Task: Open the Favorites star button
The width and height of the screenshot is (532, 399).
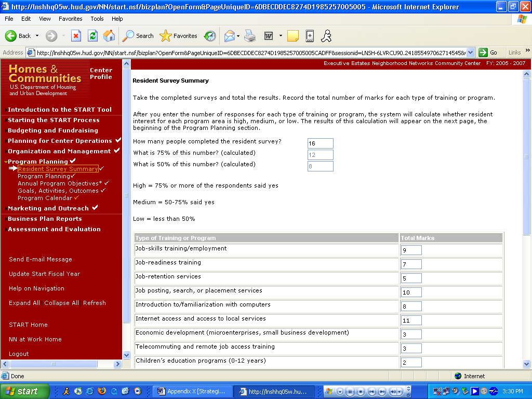Action: click(179, 36)
